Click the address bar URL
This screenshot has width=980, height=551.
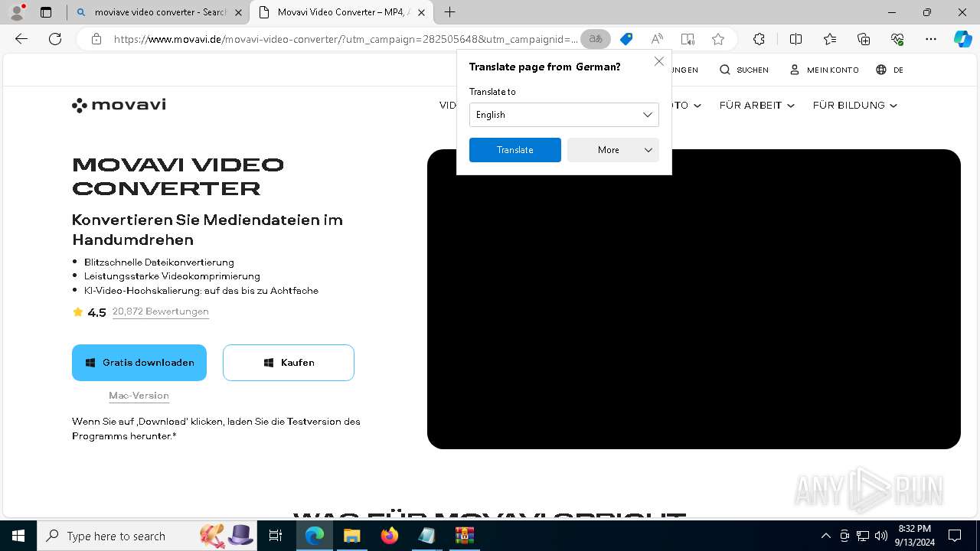point(345,39)
